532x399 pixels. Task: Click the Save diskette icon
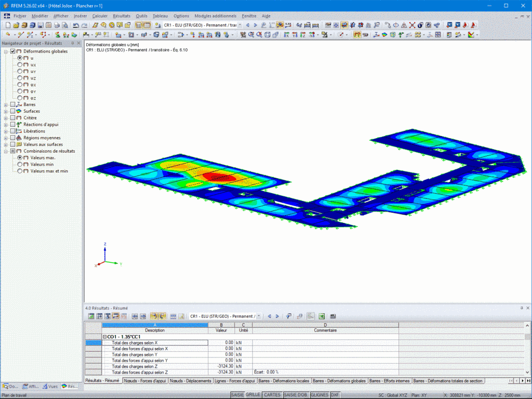click(41, 25)
